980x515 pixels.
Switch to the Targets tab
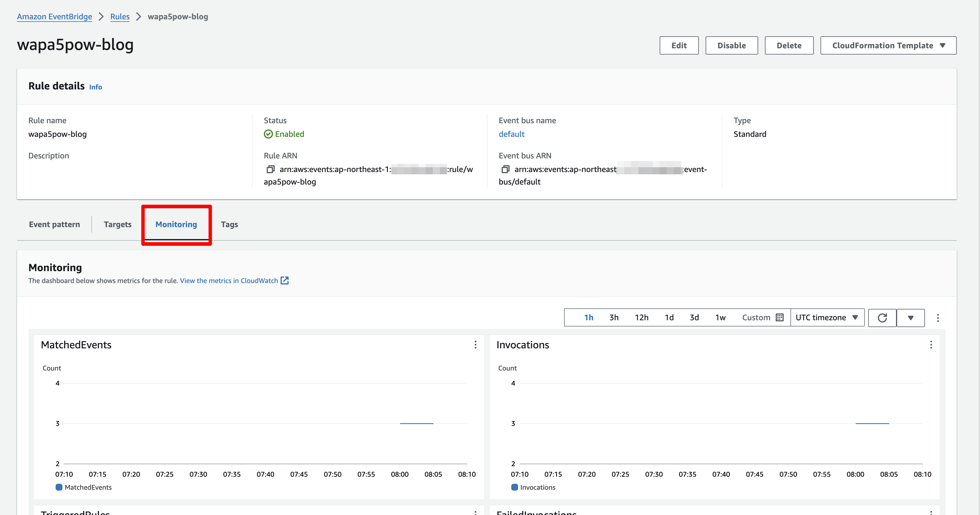coord(117,224)
